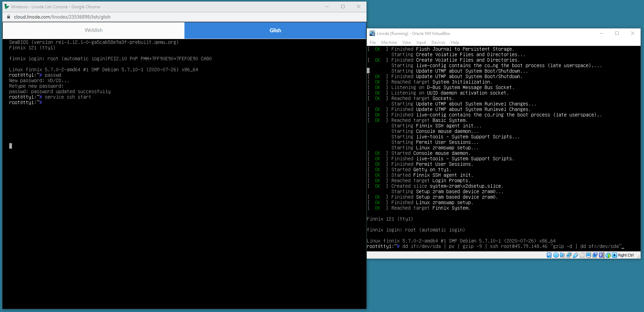Screen dimensions: 644x312
Task: Click the block cursor in Glish console
Action: [x=11, y=146]
